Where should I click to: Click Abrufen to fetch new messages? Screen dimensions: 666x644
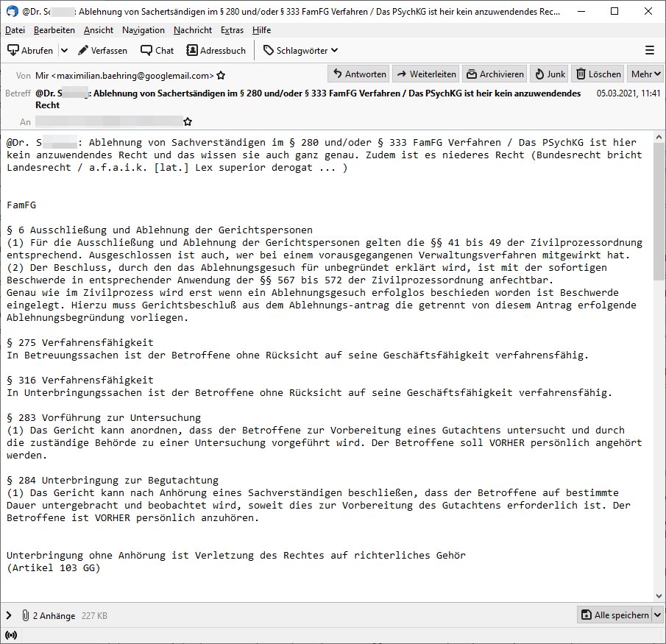[x=30, y=51]
